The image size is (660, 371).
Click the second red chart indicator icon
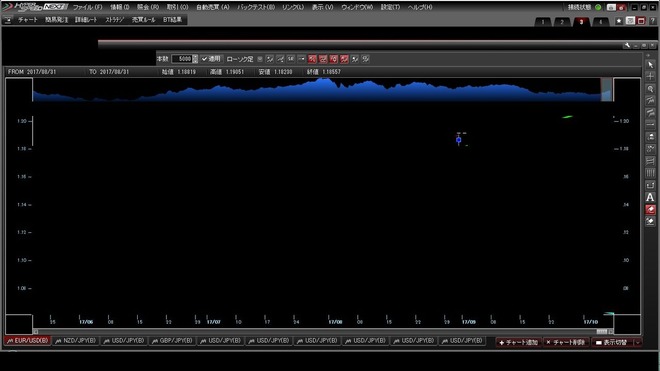pos(323,59)
